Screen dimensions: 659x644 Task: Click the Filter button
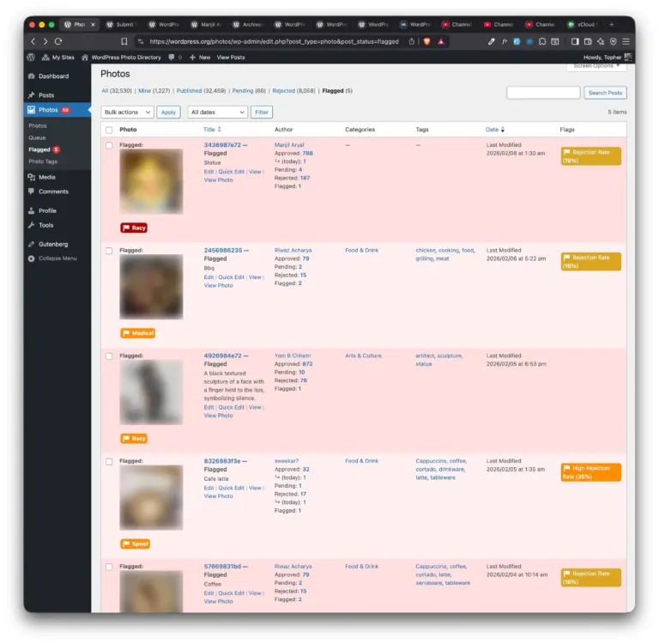[x=262, y=112]
